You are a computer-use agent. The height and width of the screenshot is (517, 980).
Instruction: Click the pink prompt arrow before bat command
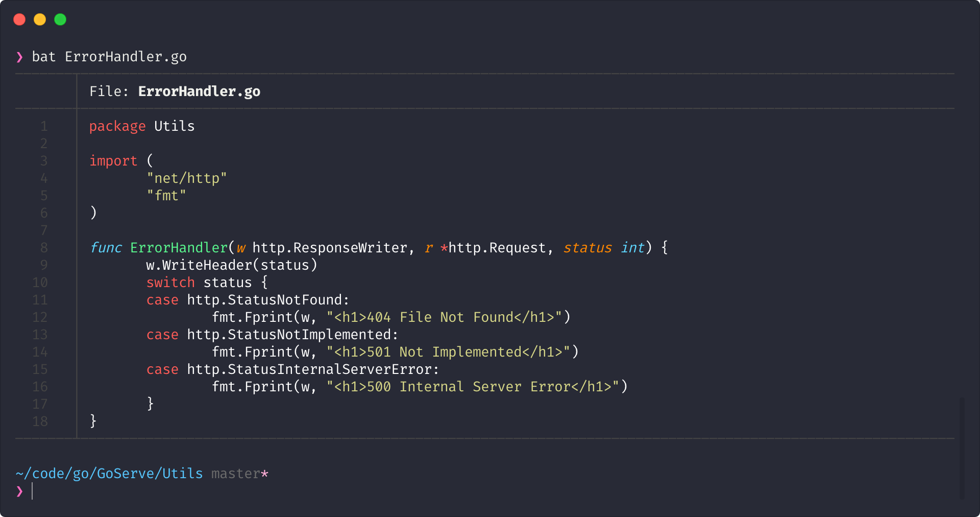pos(19,57)
